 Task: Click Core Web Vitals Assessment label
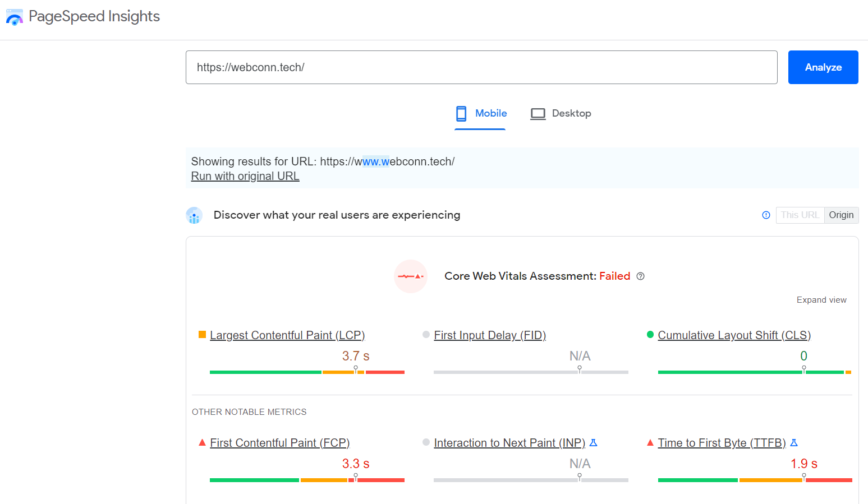coord(520,276)
